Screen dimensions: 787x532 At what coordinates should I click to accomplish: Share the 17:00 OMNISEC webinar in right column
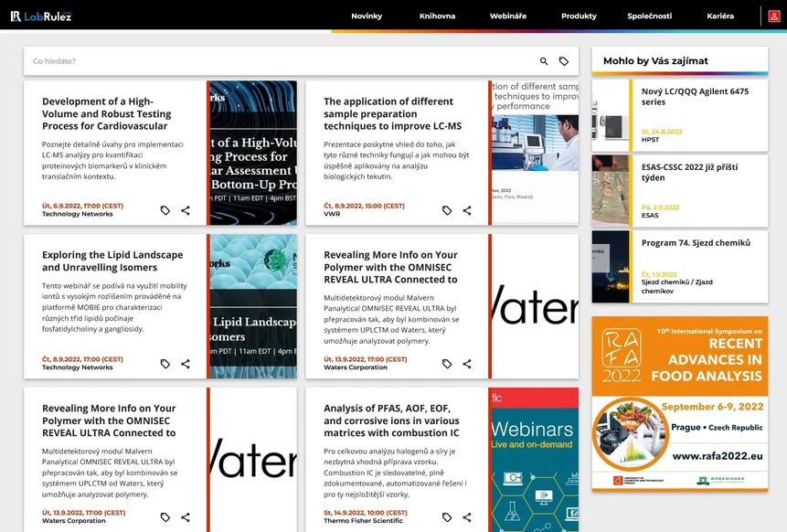coord(467,364)
